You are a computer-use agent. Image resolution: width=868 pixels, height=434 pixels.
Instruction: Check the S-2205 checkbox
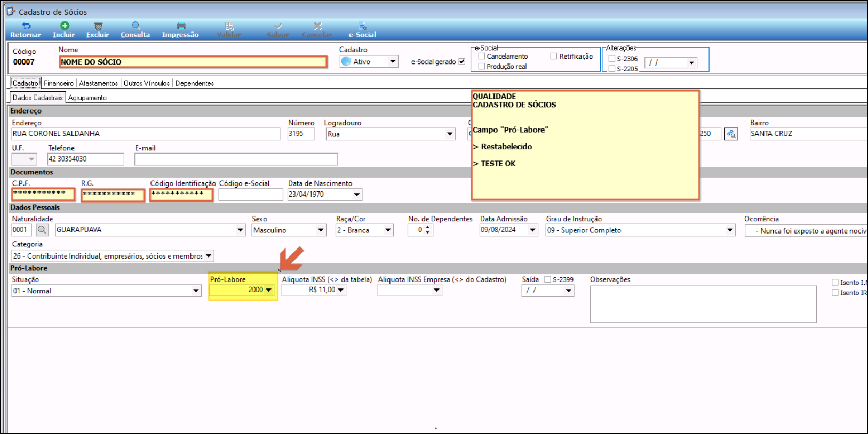coord(612,69)
